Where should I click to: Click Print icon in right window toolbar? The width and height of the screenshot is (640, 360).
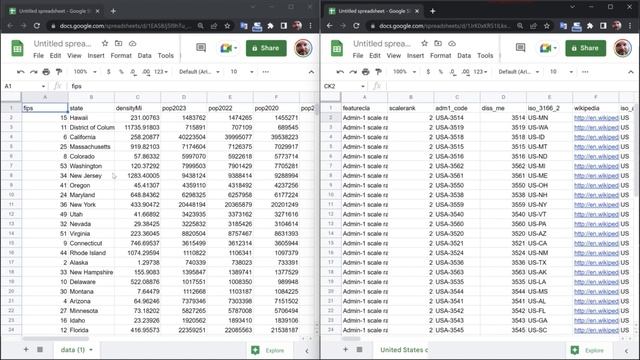click(x=366, y=72)
